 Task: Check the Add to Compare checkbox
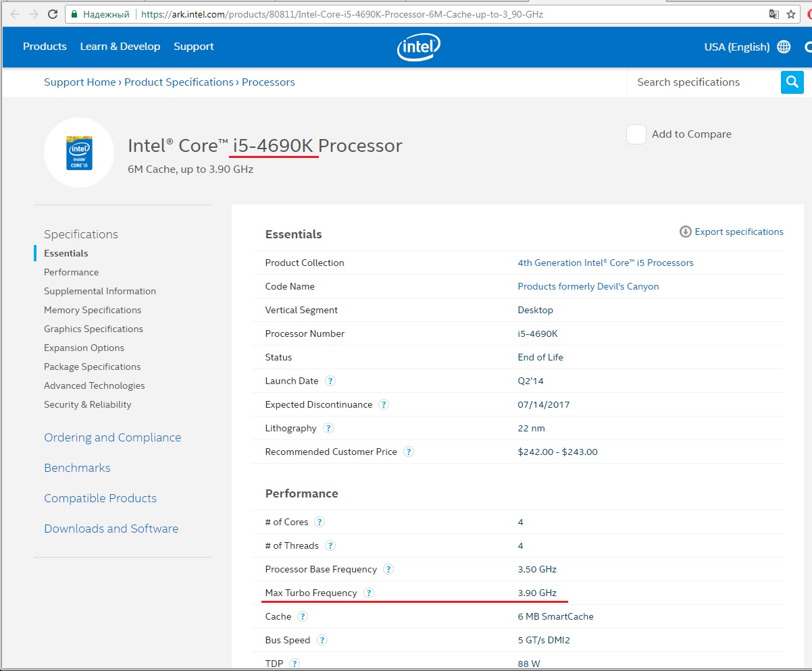[x=636, y=134]
